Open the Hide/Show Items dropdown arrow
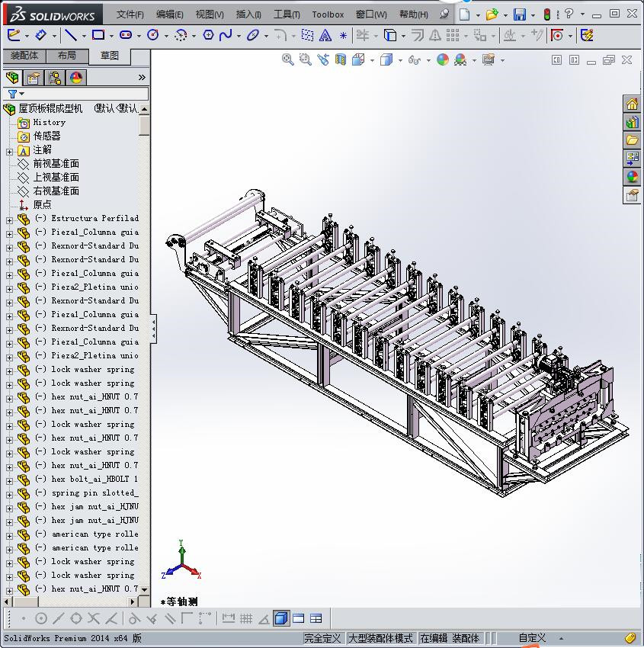Image resolution: width=644 pixels, height=648 pixels. point(428,60)
